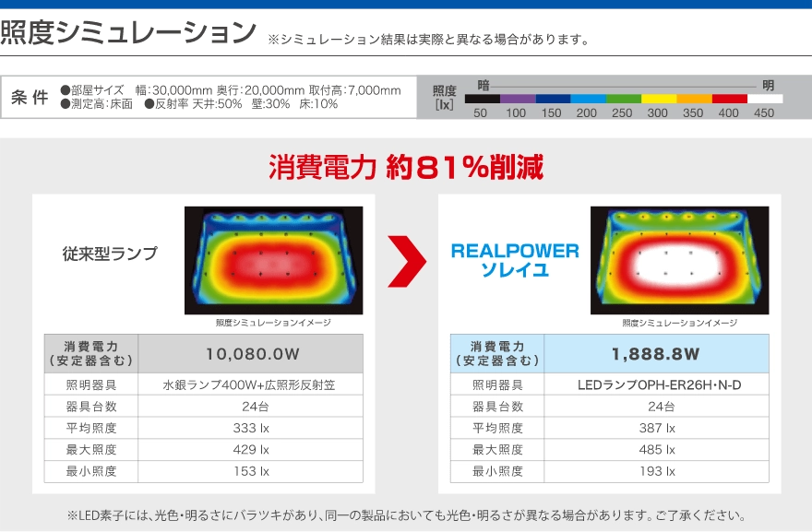Select the LEDランプOPH-ER26H·N-D fixture cell

(655, 385)
